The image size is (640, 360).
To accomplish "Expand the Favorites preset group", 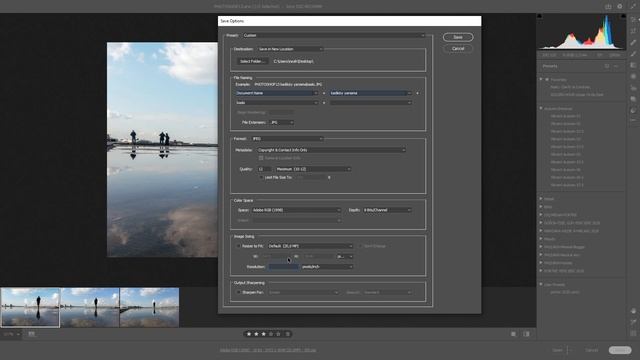I will [541, 79].
